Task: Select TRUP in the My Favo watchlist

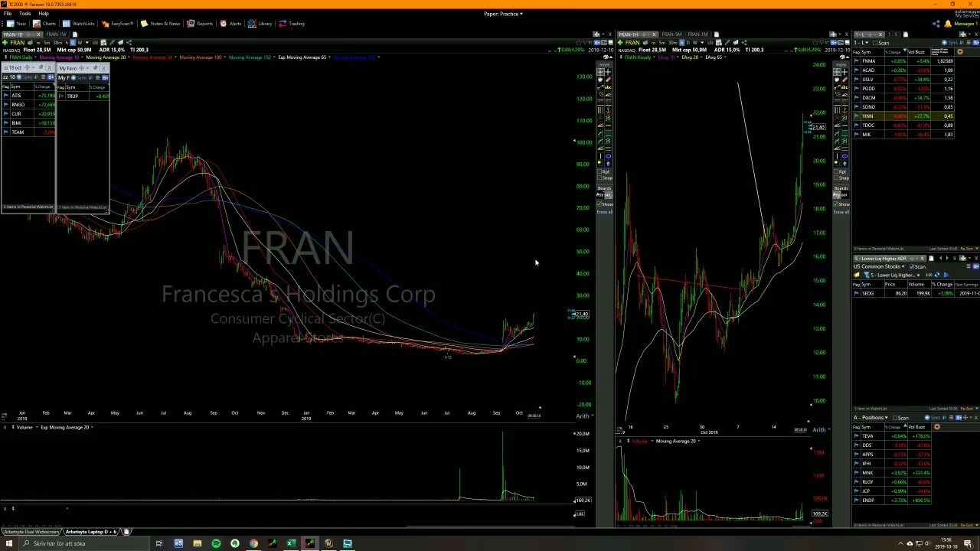Action: [72, 96]
